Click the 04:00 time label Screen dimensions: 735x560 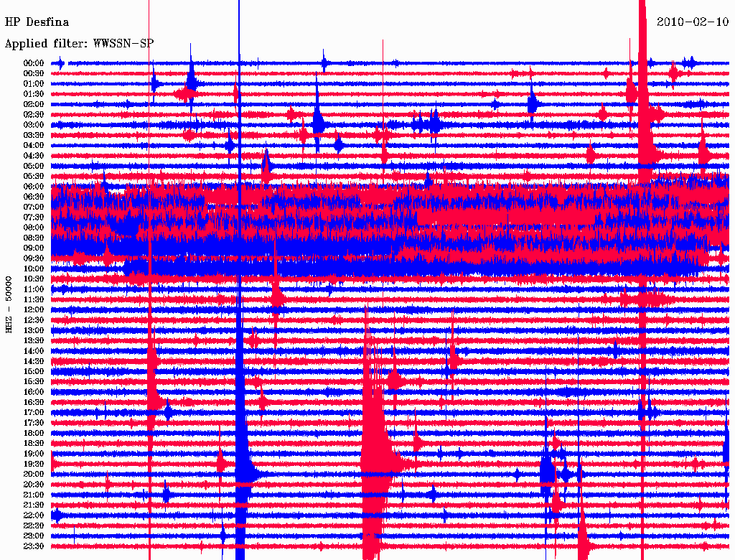coord(34,146)
